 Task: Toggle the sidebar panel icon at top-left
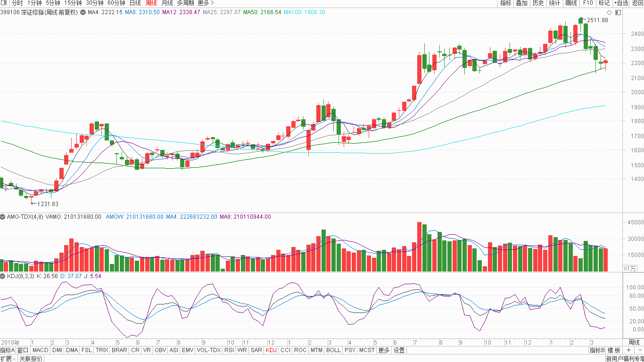(x=3, y=3)
